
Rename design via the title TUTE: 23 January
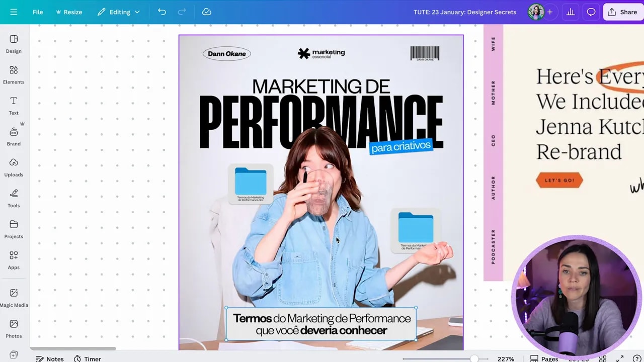465,12
